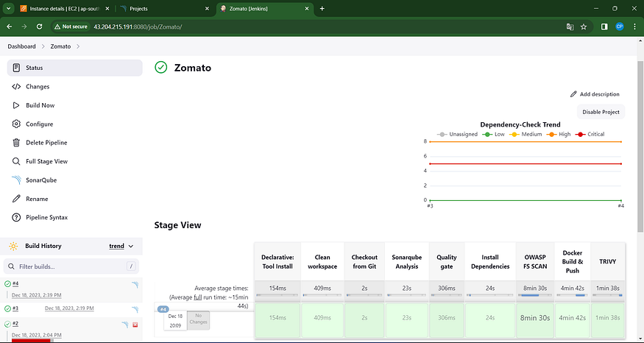The height and width of the screenshot is (343, 644).
Task: Open the browser side panel icon
Action: (604, 26)
